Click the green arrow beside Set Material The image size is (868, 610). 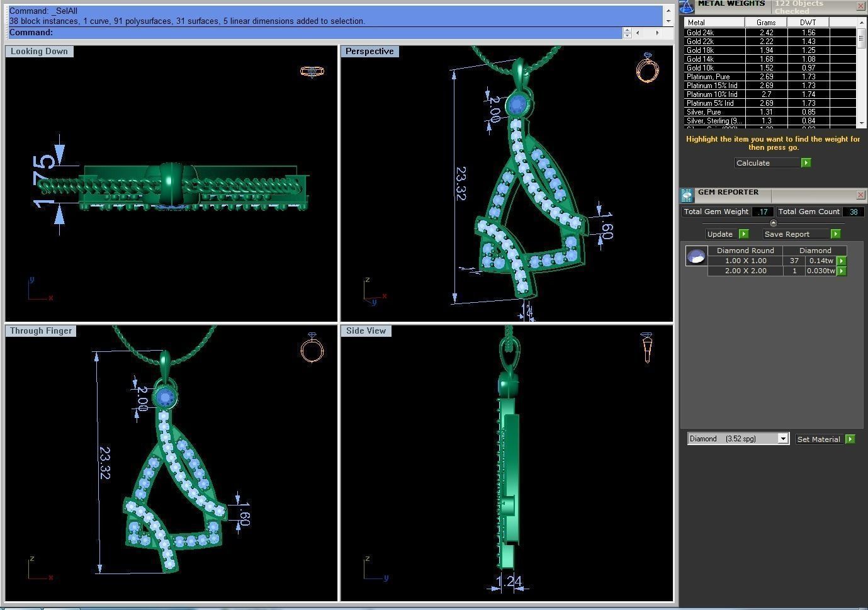pyautogui.click(x=850, y=439)
